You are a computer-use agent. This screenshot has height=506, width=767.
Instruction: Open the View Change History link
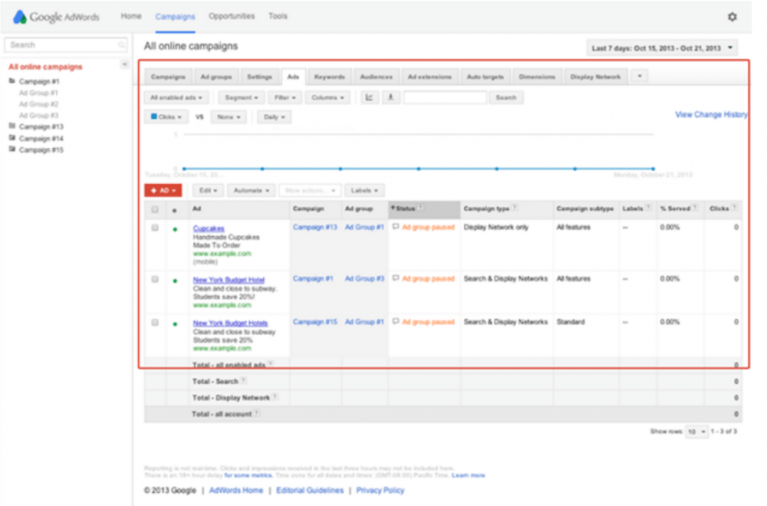click(x=711, y=115)
